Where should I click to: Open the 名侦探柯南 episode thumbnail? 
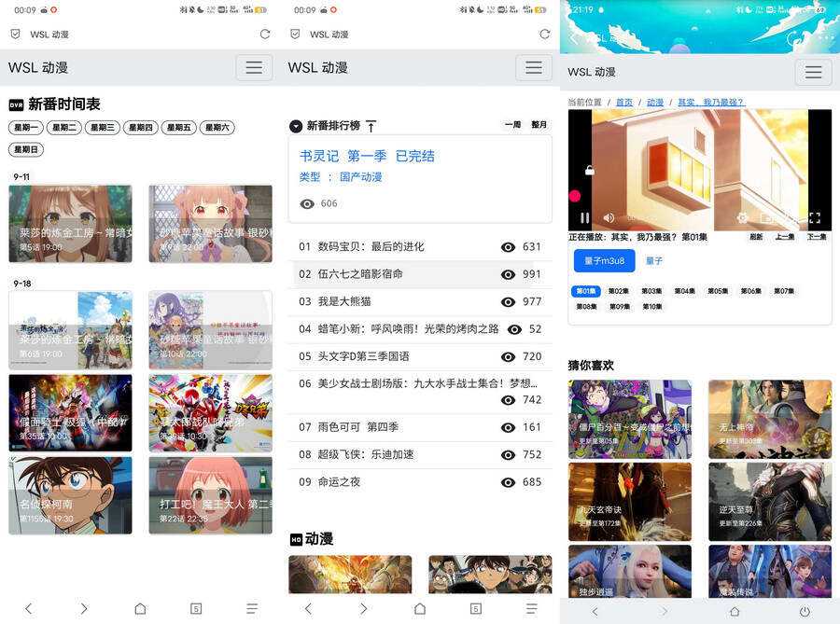coord(70,492)
